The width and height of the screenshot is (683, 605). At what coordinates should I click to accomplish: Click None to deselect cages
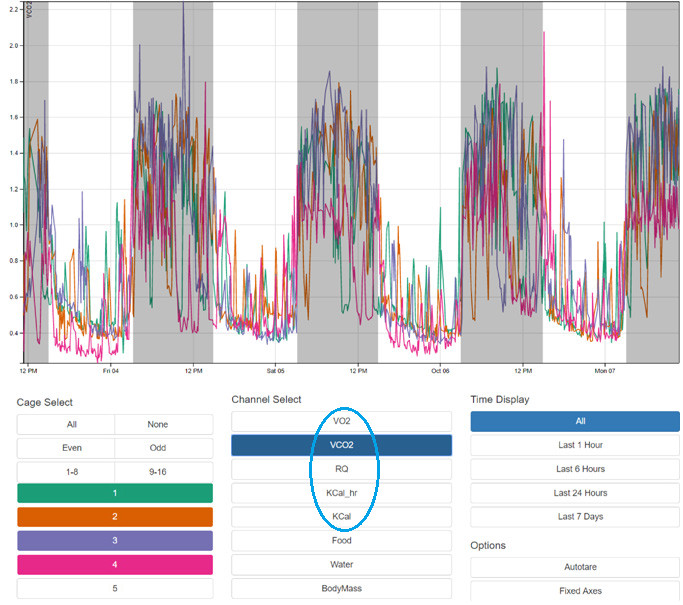(x=164, y=424)
